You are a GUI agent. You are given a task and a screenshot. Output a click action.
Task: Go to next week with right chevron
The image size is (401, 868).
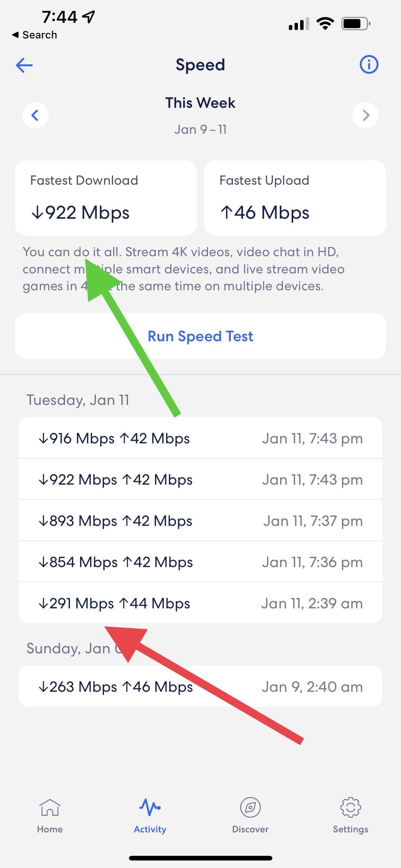point(365,115)
